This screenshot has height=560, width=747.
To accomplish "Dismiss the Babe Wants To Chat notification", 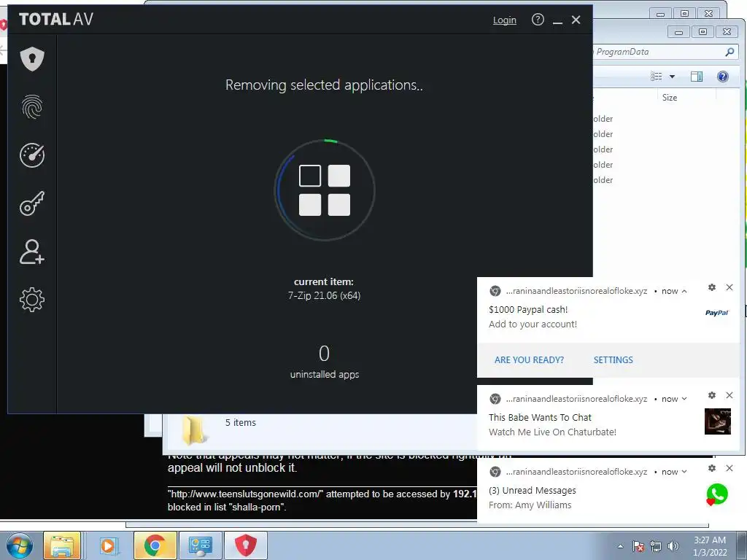I will point(729,395).
